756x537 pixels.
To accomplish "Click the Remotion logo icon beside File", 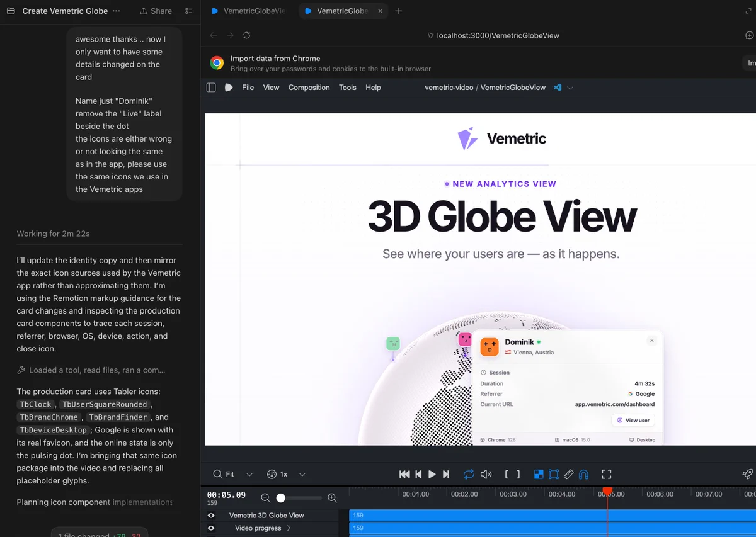I will point(229,88).
